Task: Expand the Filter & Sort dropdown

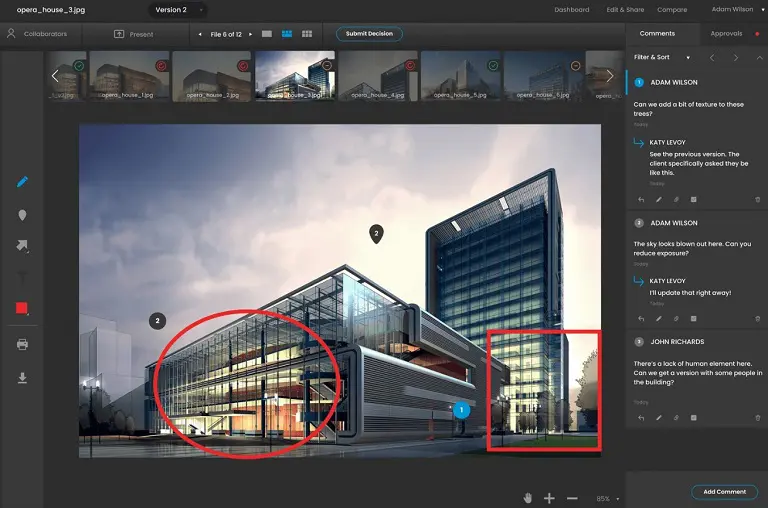Action: click(x=662, y=57)
